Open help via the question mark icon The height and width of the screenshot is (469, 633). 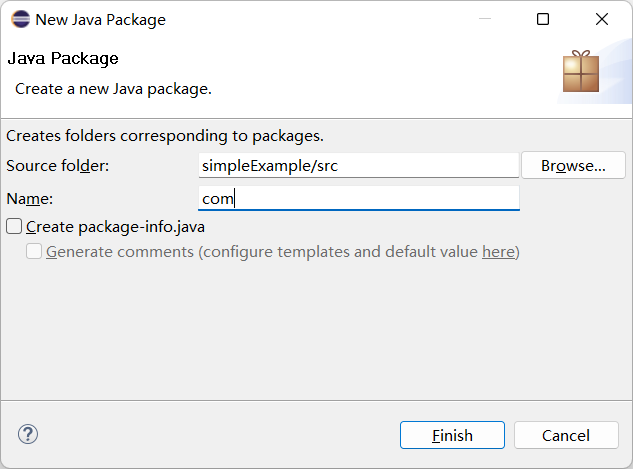point(28,434)
